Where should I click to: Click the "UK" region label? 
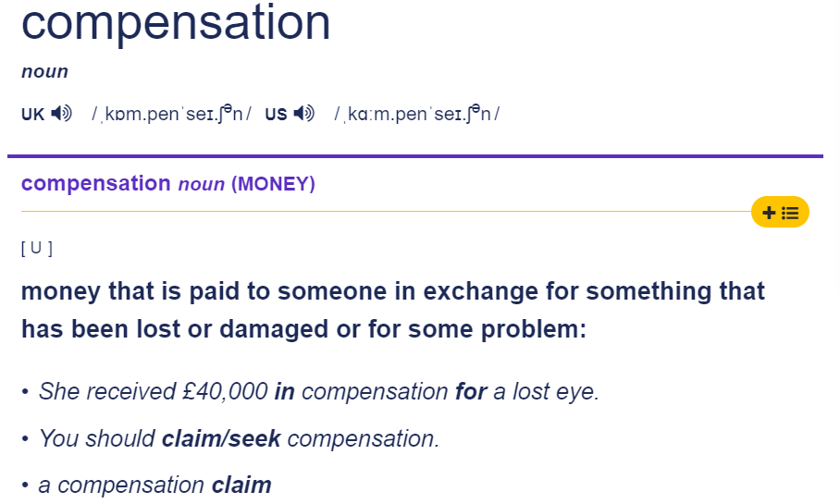(x=32, y=115)
